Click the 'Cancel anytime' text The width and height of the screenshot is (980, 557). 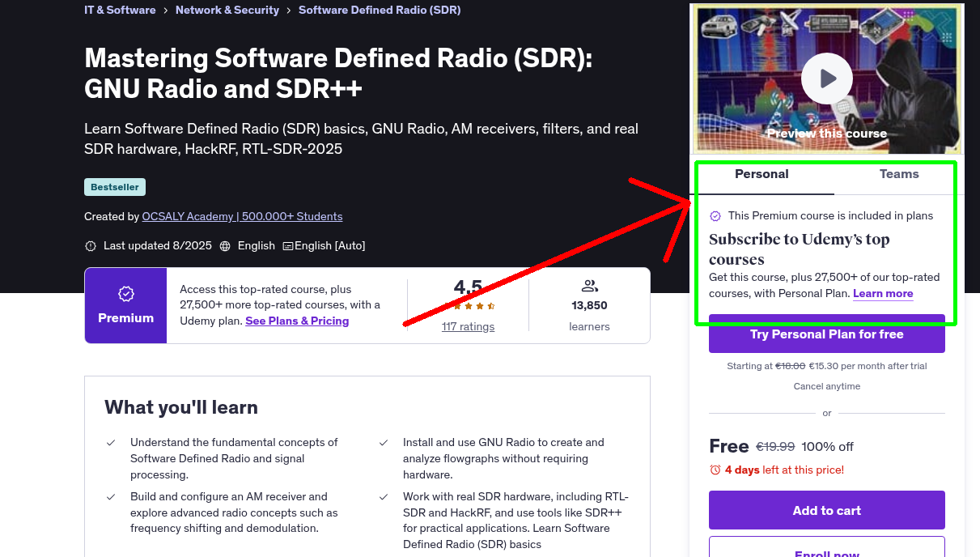point(827,386)
